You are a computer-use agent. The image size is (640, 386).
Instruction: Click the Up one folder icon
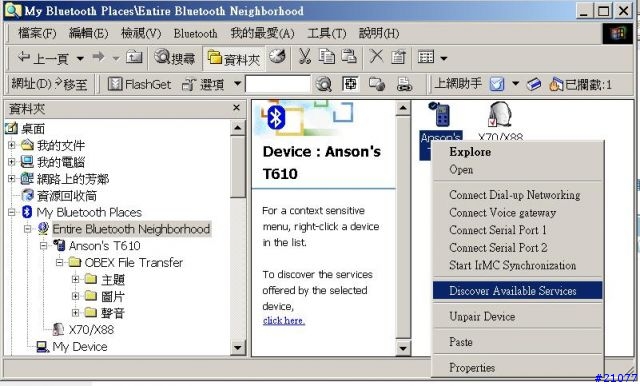click(x=134, y=58)
